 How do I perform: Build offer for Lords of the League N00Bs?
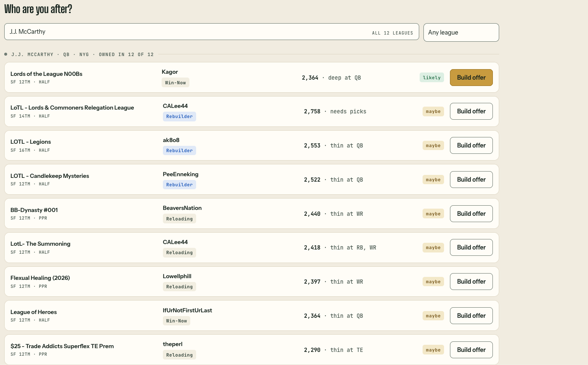pyautogui.click(x=471, y=78)
